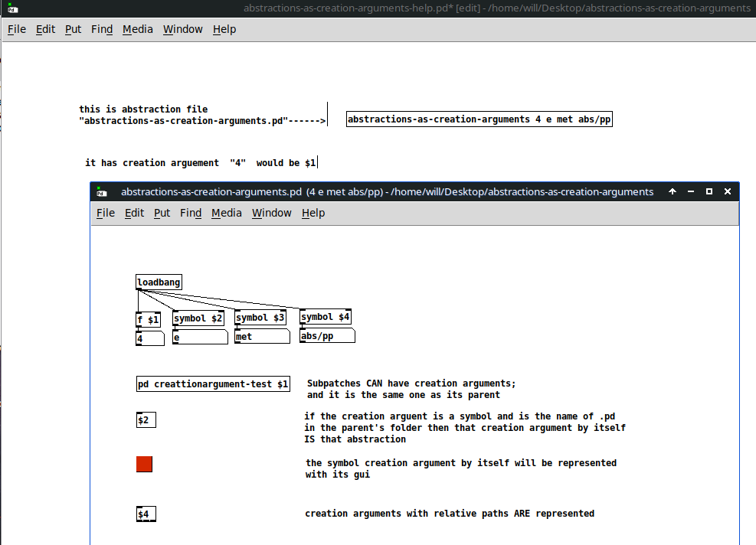Viewport: 756px width, 545px height.
Task: Click the keep-above arrow icon on the inner window
Action: click(673, 191)
